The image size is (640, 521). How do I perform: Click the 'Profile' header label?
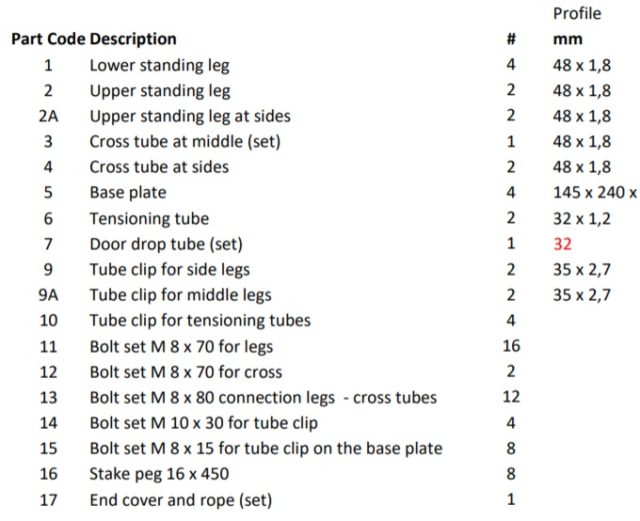point(577,14)
